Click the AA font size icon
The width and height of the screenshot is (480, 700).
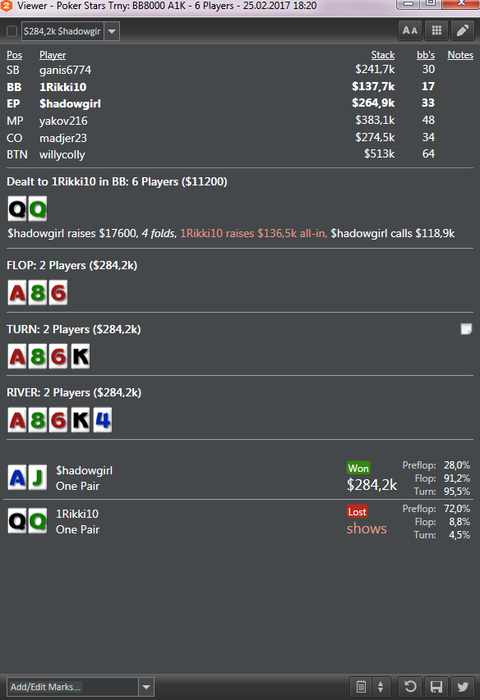409,31
